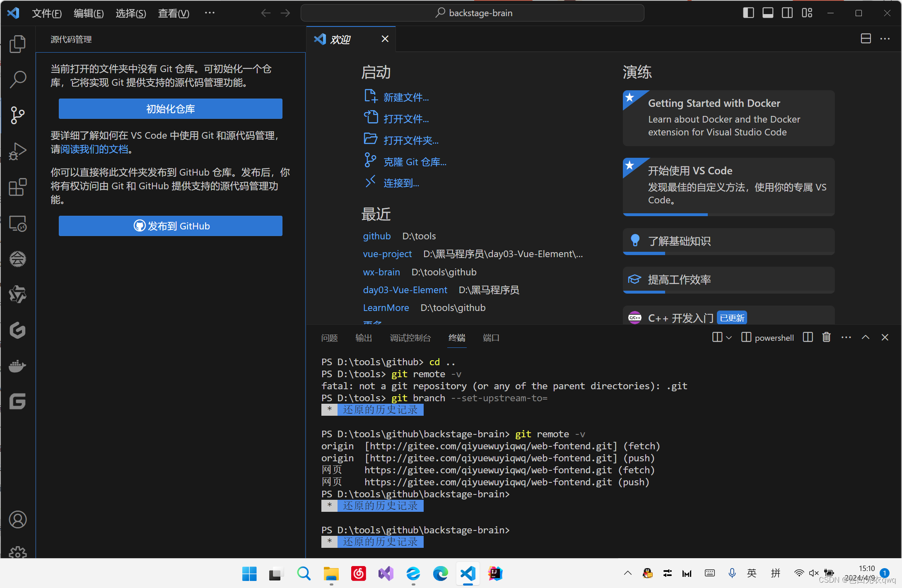Open the Docker view in activity bar
This screenshot has width=902, height=588.
coord(17,366)
